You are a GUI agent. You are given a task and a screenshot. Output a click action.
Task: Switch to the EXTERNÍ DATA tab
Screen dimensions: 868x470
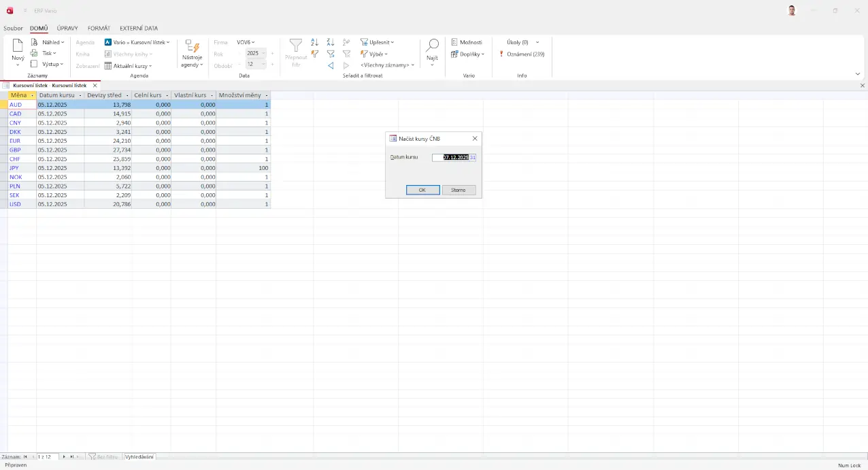pos(139,29)
